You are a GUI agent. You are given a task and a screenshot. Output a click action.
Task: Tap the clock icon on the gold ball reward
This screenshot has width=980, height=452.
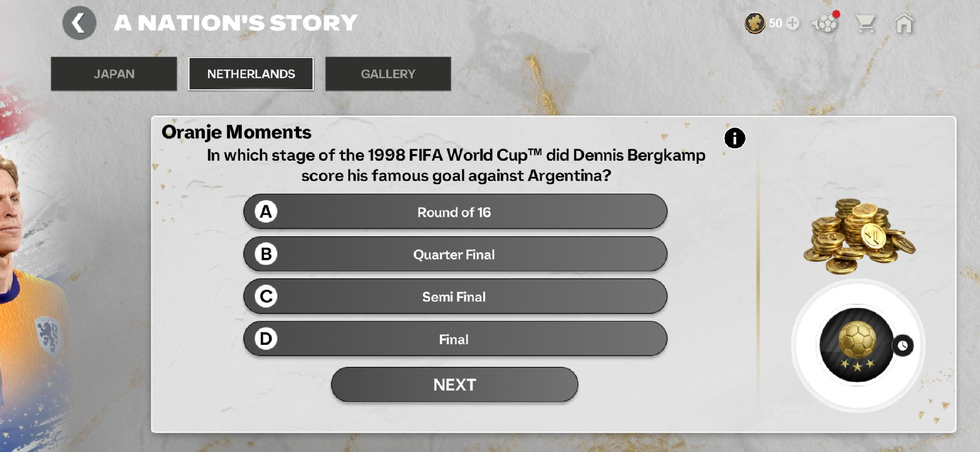point(902,346)
